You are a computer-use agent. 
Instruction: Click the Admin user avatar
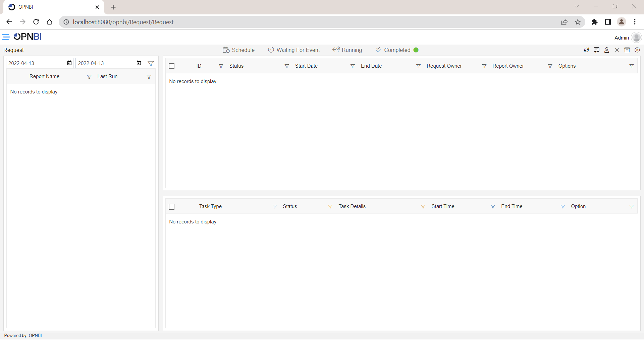coord(636,37)
